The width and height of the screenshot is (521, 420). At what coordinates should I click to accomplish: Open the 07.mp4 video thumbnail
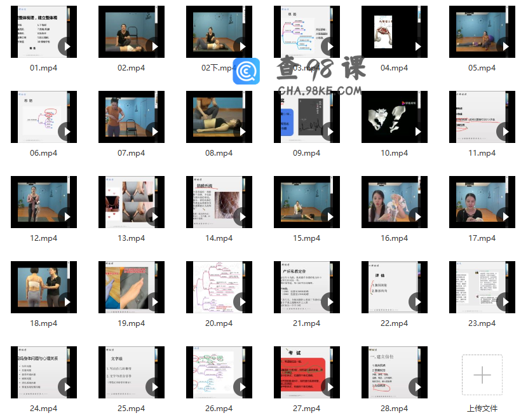[x=124, y=117]
